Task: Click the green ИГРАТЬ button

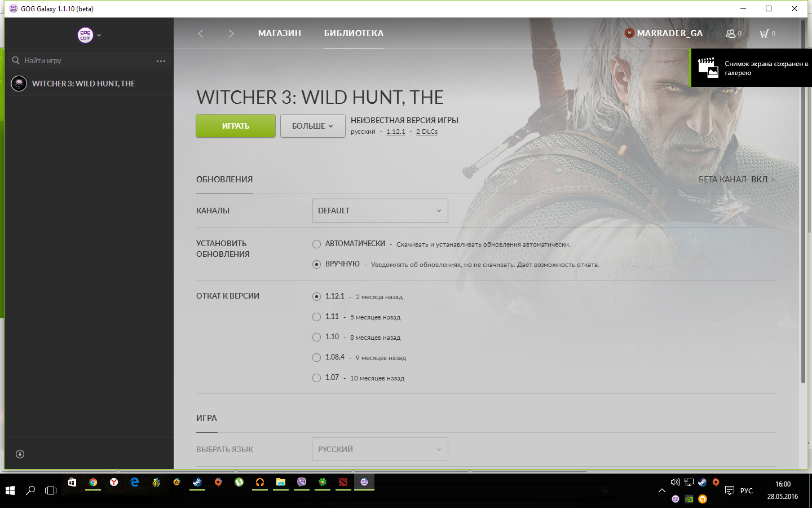Action: (236, 126)
